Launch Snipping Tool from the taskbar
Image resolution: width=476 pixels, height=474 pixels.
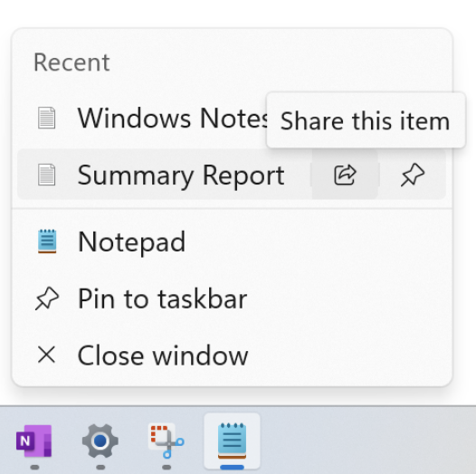point(167,441)
